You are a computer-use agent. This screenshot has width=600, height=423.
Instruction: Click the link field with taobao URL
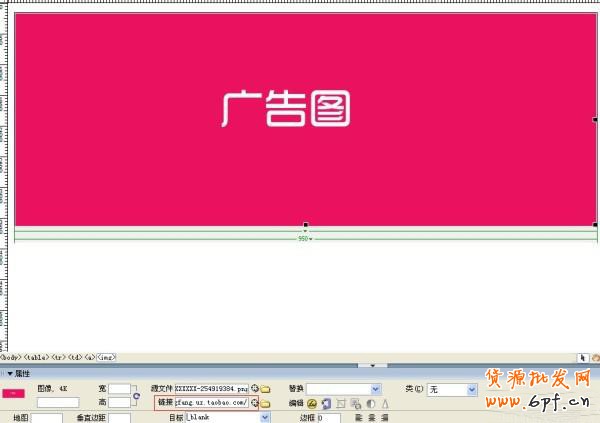tap(210, 403)
